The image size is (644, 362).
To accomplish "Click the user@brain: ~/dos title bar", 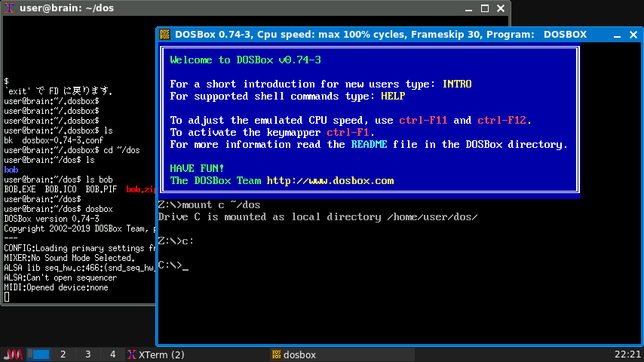I will (x=226, y=8).
